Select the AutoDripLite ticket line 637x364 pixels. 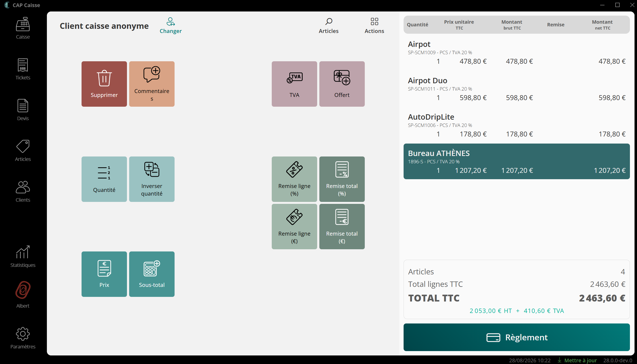click(x=516, y=125)
